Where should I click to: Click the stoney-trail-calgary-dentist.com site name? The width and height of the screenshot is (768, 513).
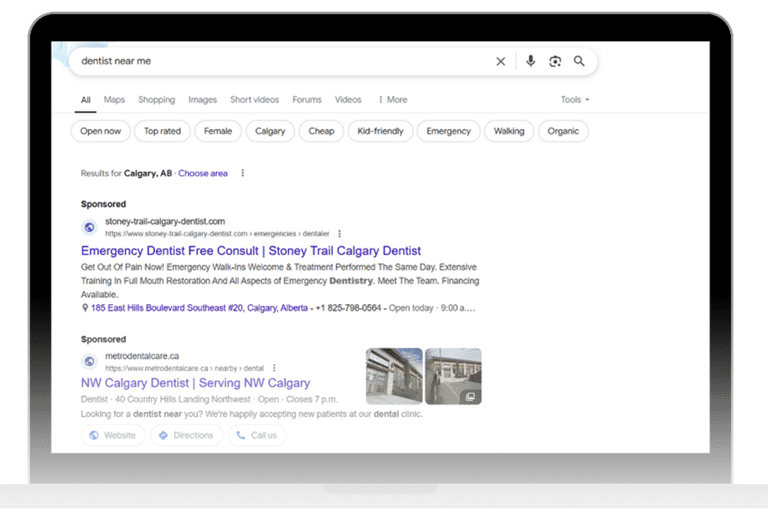click(x=165, y=221)
